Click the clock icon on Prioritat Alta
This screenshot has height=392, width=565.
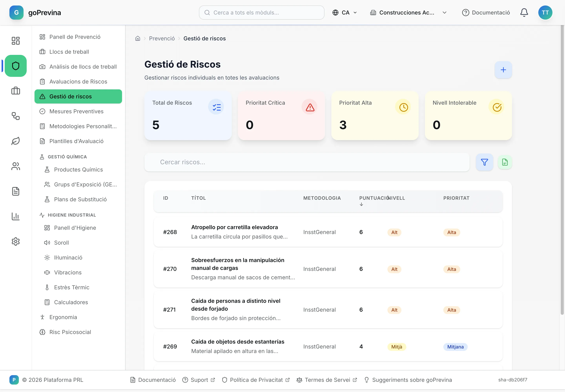(403, 107)
